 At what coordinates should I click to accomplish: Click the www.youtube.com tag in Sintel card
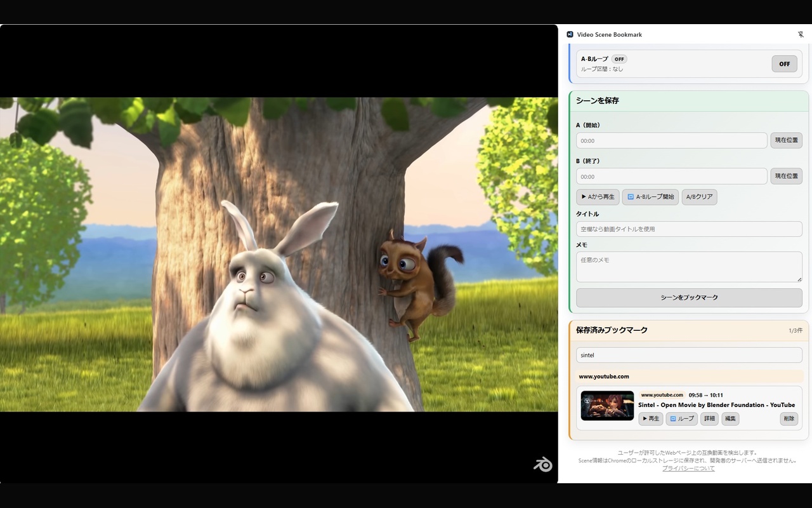tap(662, 395)
